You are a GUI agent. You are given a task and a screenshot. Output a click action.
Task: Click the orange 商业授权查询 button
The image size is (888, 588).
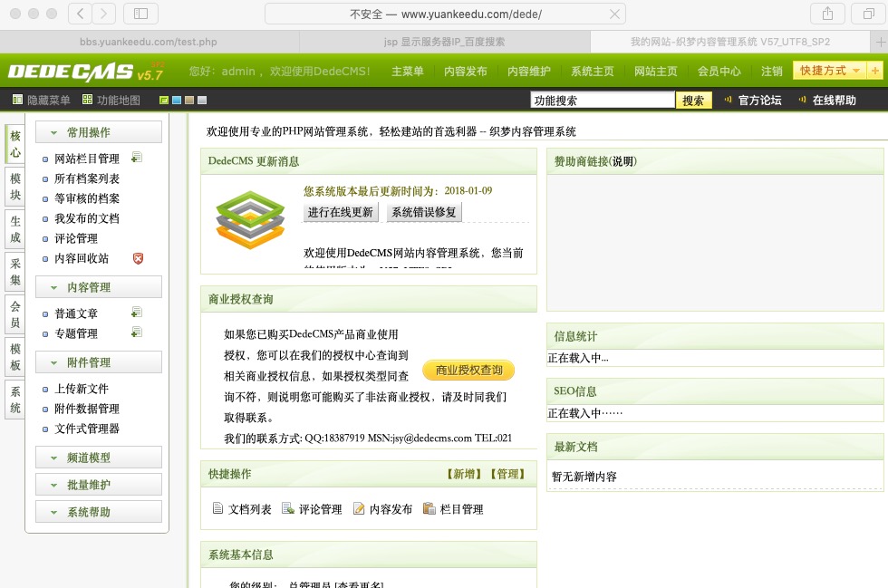[468, 370]
